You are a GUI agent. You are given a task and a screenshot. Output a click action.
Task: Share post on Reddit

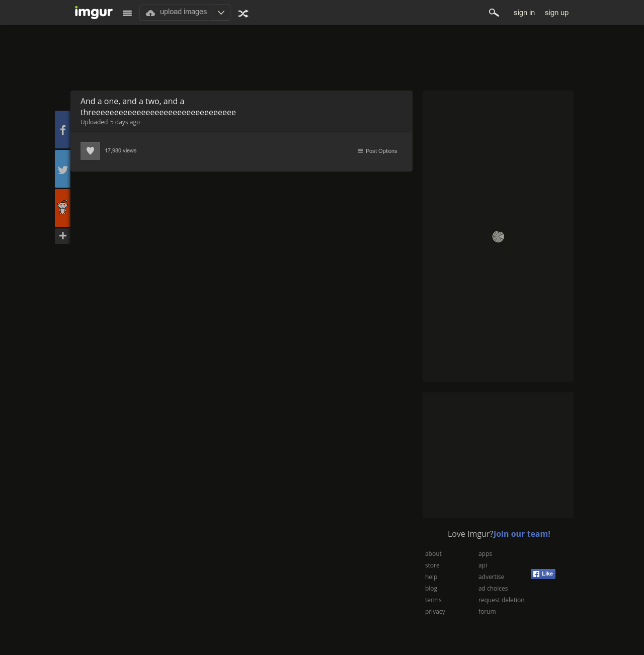pyautogui.click(x=62, y=208)
